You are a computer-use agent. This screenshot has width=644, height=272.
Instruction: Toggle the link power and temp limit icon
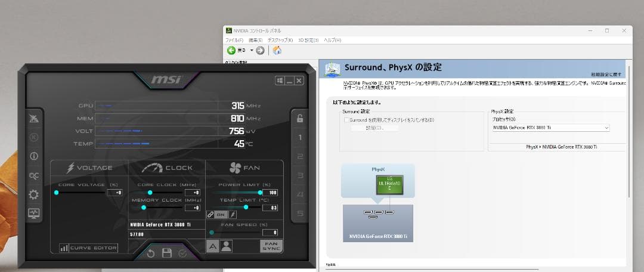pyautogui.click(x=210, y=215)
